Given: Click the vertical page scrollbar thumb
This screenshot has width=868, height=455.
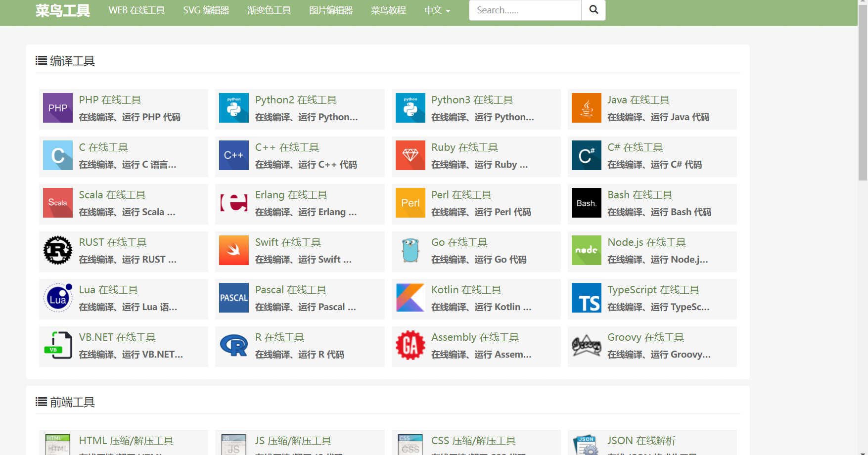Looking at the screenshot, I should [863, 94].
